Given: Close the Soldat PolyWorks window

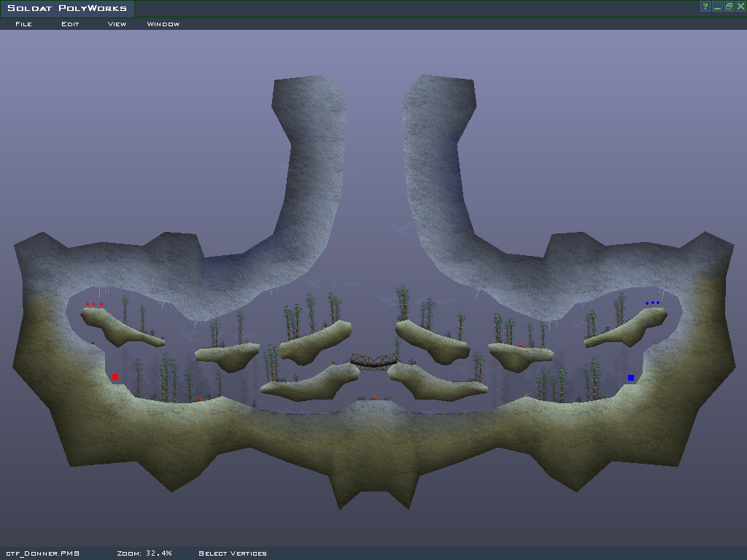Looking at the screenshot, I should pos(740,7).
